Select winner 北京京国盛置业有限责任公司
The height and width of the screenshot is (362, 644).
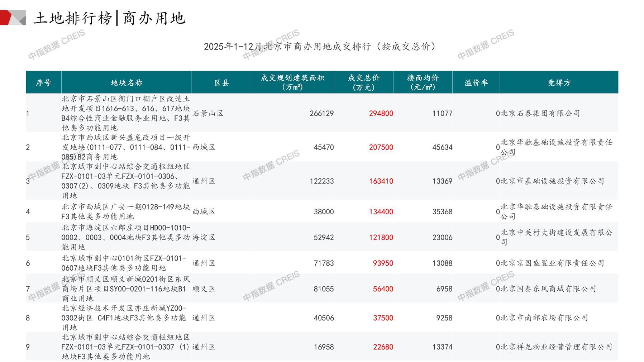click(552, 263)
